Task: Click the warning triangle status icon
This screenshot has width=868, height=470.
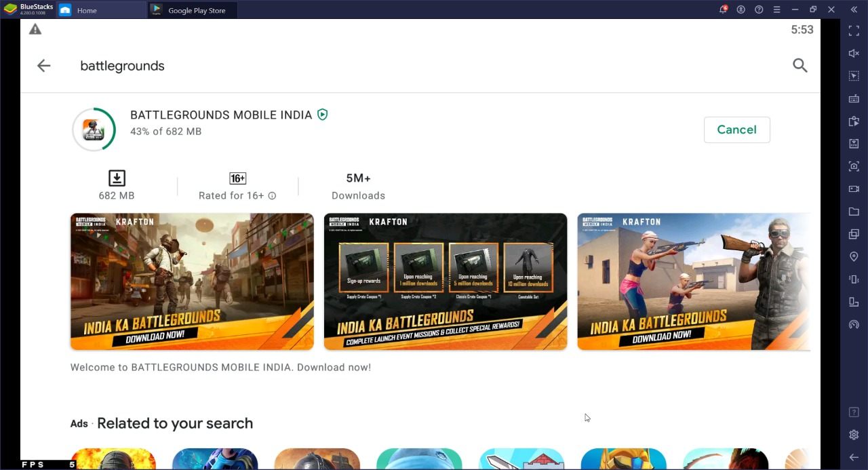Action: 35,29
